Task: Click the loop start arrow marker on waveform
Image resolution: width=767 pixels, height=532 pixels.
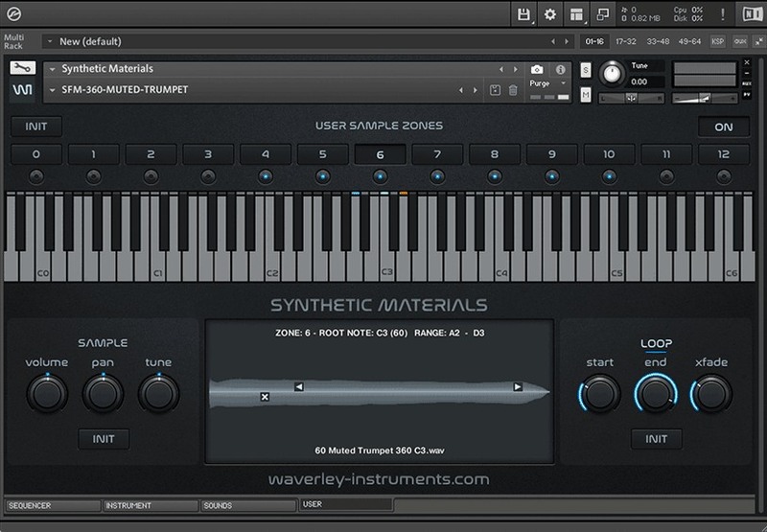Action: coord(298,387)
